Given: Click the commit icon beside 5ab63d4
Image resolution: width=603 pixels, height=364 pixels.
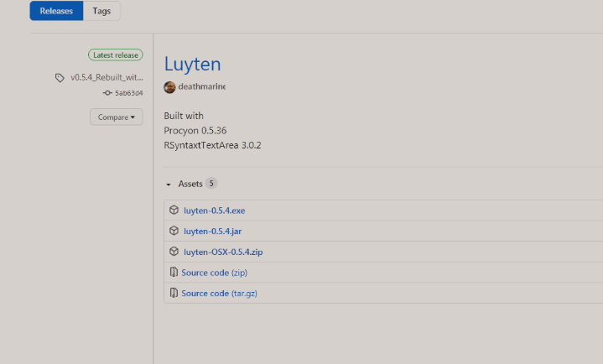Looking at the screenshot, I should coord(107,93).
